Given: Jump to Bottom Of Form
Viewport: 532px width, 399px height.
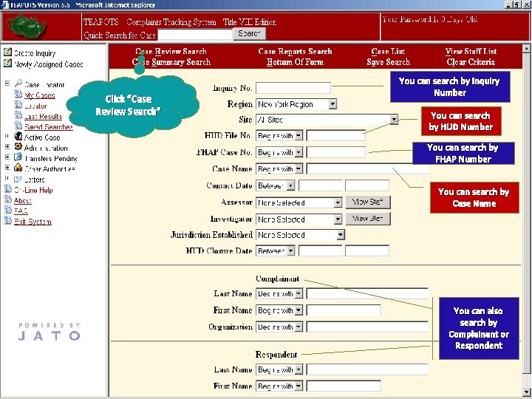Looking at the screenshot, I should (295, 62).
